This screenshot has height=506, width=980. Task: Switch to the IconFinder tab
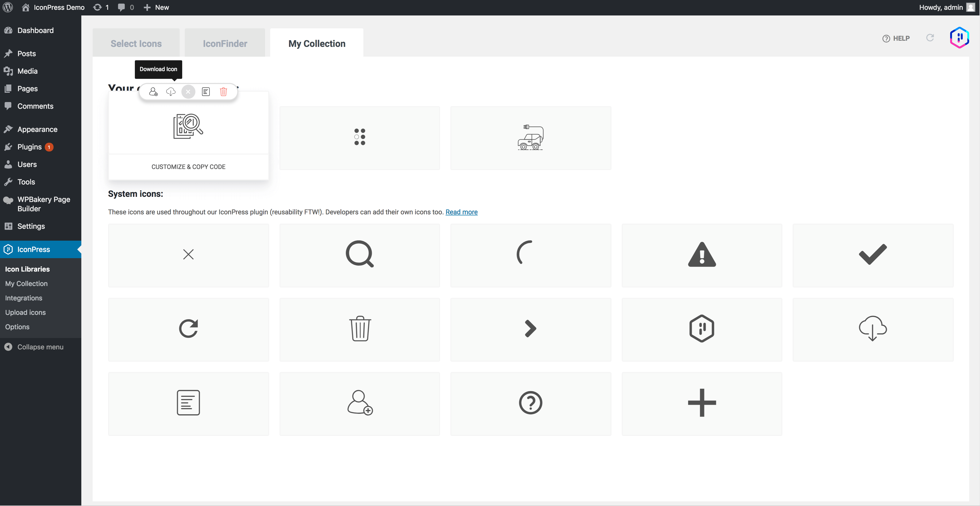[x=224, y=43]
